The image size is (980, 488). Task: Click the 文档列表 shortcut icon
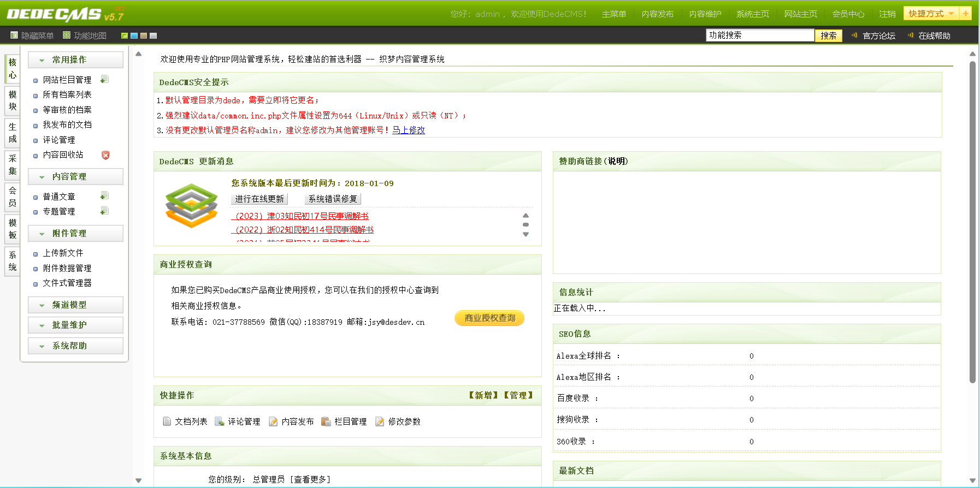[167, 421]
